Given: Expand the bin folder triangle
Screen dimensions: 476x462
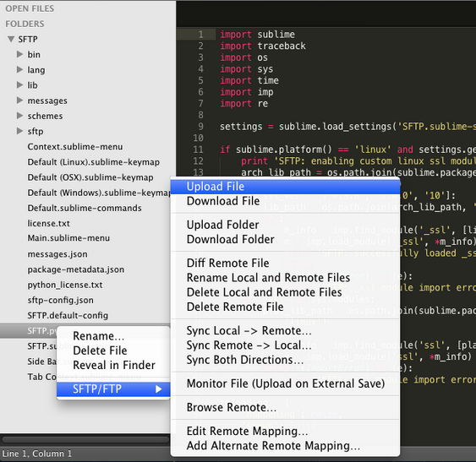Looking at the screenshot, I should (19, 54).
